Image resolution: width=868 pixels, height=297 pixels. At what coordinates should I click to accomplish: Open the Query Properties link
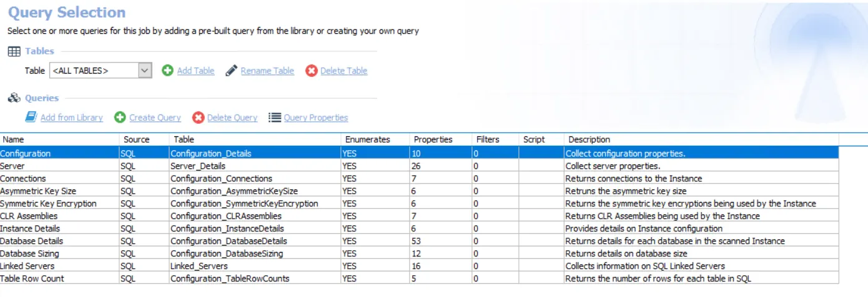[x=316, y=117]
